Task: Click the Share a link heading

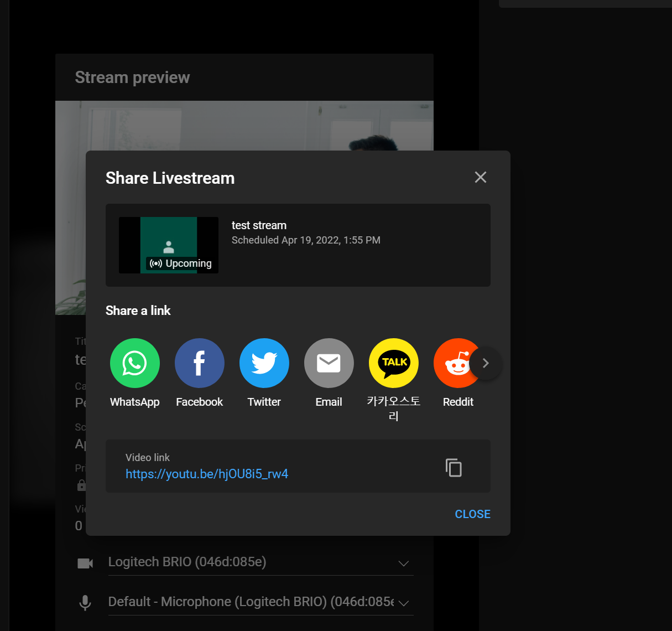Action: [138, 311]
